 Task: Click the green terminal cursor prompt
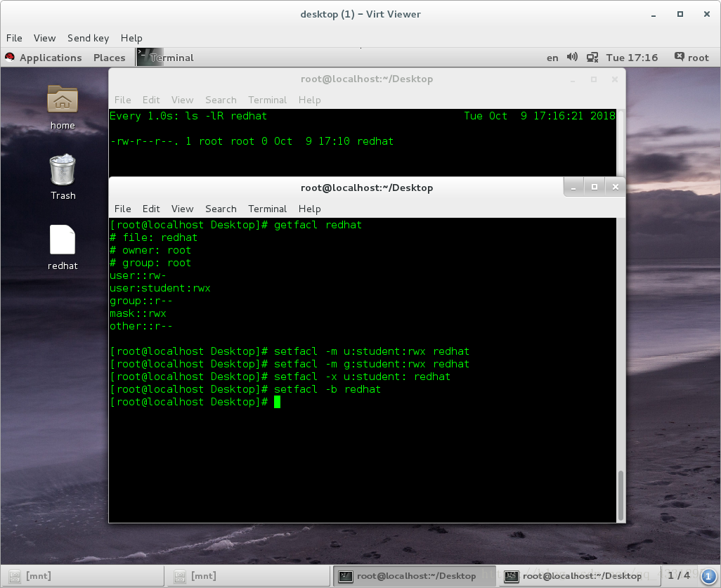click(x=278, y=402)
